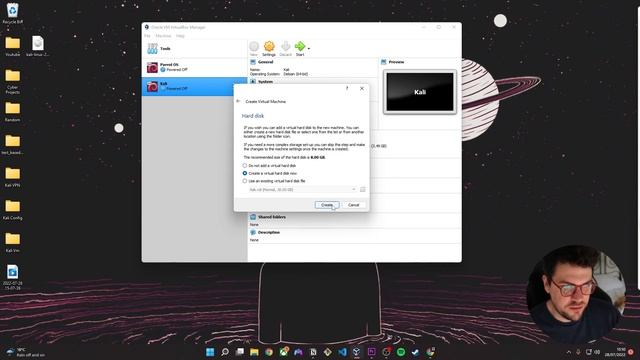The image size is (640, 360).
Task: Open Visual Studio Code from taskbar
Action: (x=342, y=352)
